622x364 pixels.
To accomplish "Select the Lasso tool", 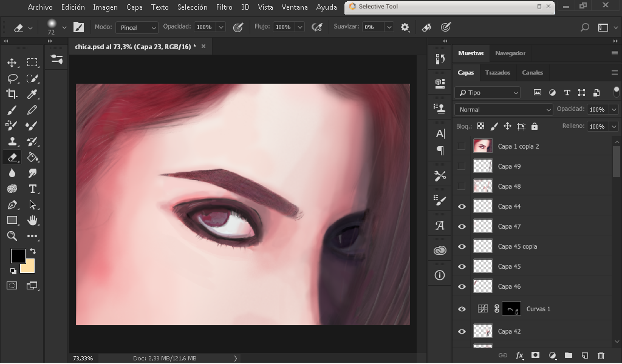I will click(x=12, y=78).
